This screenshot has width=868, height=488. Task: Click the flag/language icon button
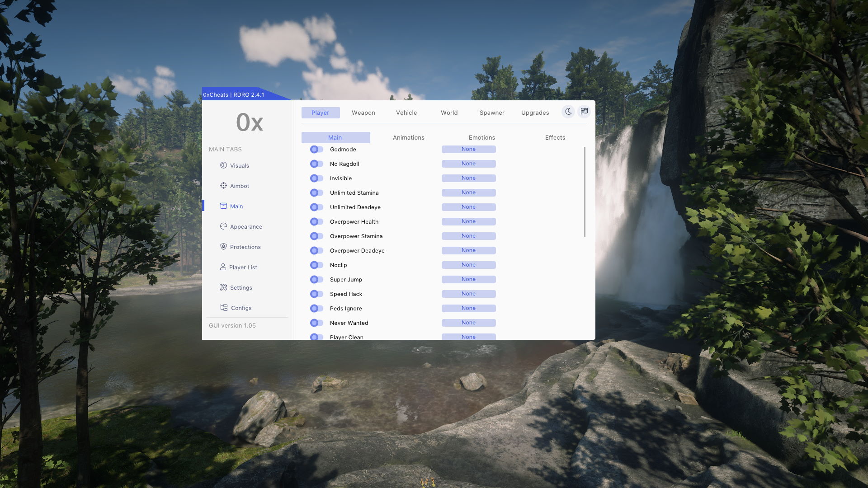tap(584, 112)
